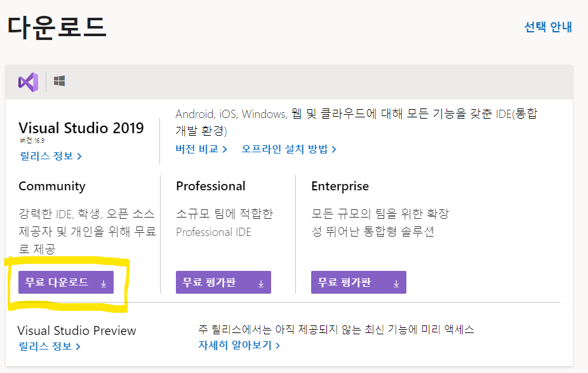
Task: Click the Windows platform icon
Action: (59, 81)
